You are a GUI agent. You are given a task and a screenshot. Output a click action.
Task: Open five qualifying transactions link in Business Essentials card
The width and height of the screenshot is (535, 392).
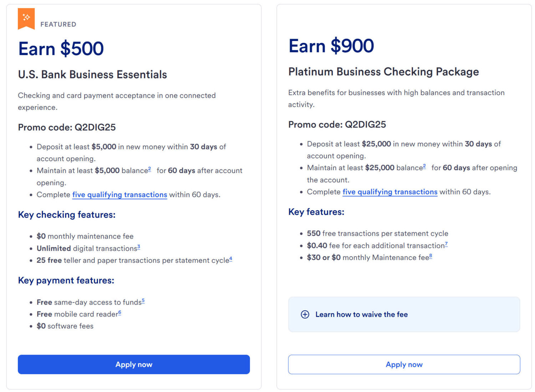[119, 195]
